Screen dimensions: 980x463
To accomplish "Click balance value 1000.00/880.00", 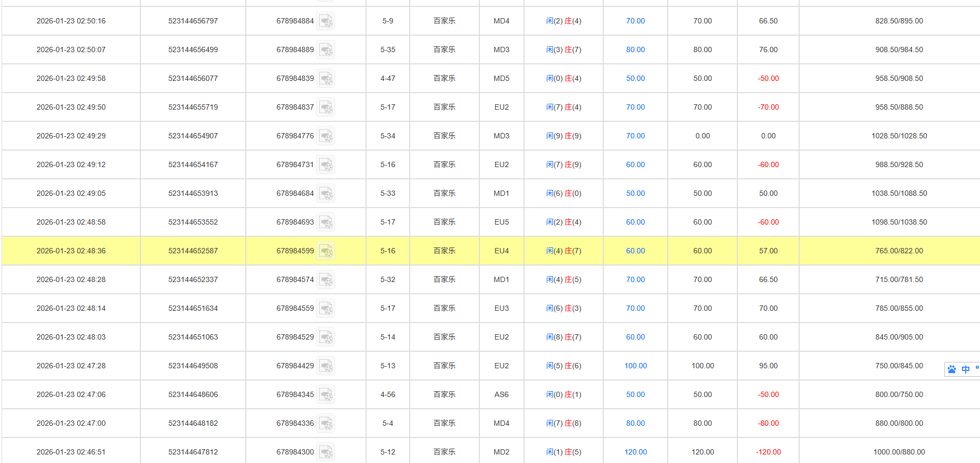I will tap(899, 452).
